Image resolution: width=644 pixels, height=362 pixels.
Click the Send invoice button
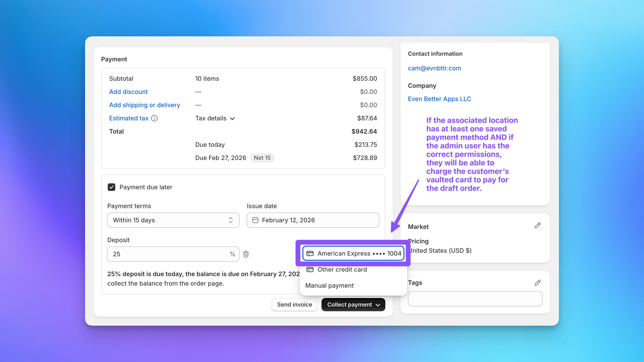(294, 305)
